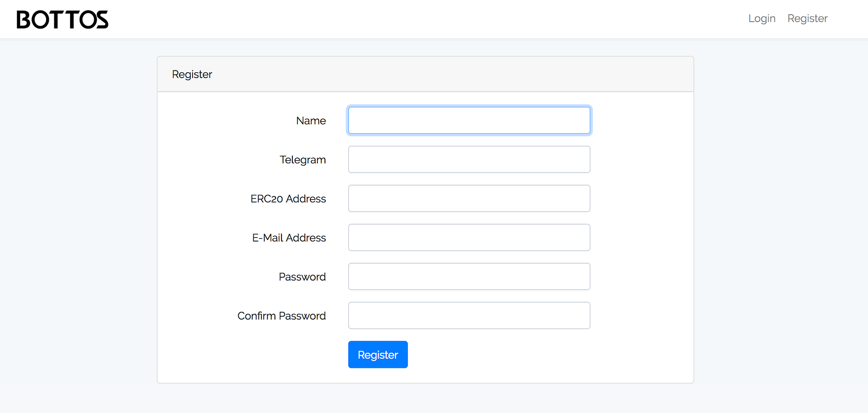The height and width of the screenshot is (413, 868).
Task: Click the BOTTOS logo
Action: (x=62, y=20)
